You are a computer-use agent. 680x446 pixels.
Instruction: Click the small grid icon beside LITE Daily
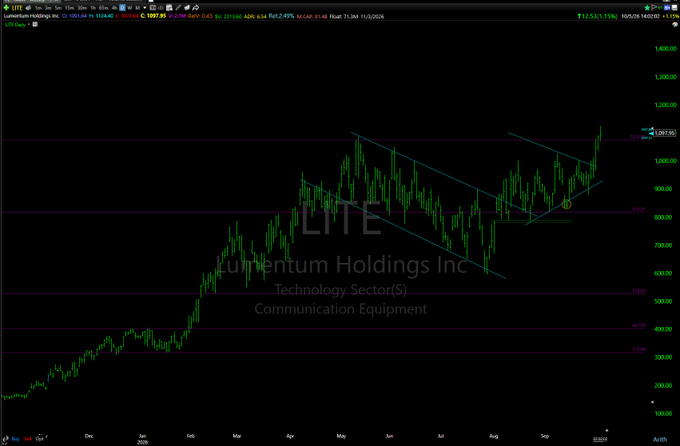point(35,24)
